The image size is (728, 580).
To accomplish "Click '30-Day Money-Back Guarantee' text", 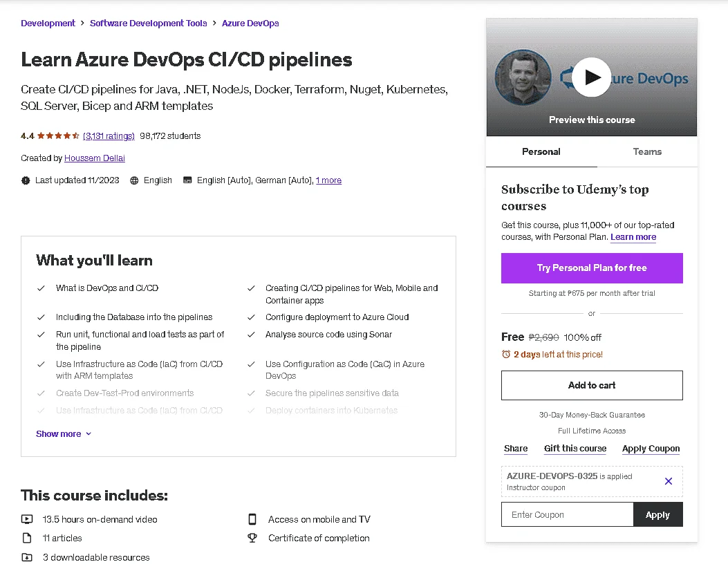I will tap(592, 415).
